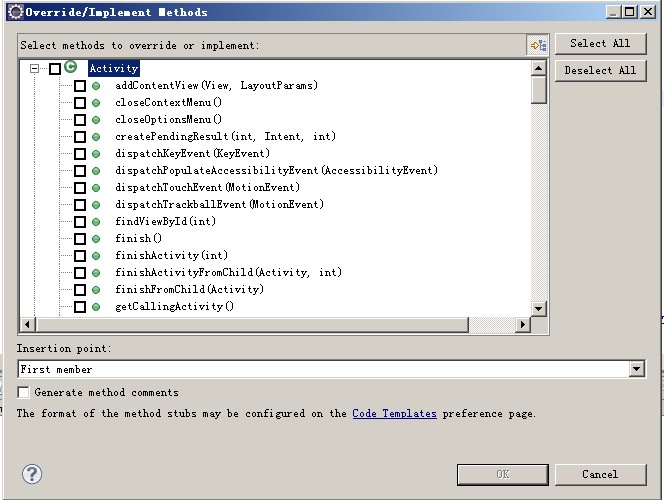Check dispatchPopulateAccessibilityEvent checkbox

coord(80,171)
